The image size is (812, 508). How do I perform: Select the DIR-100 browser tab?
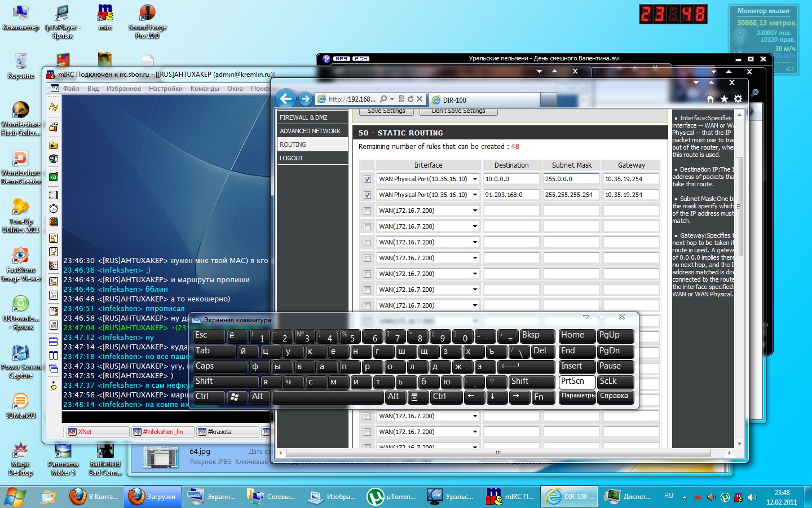point(484,100)
